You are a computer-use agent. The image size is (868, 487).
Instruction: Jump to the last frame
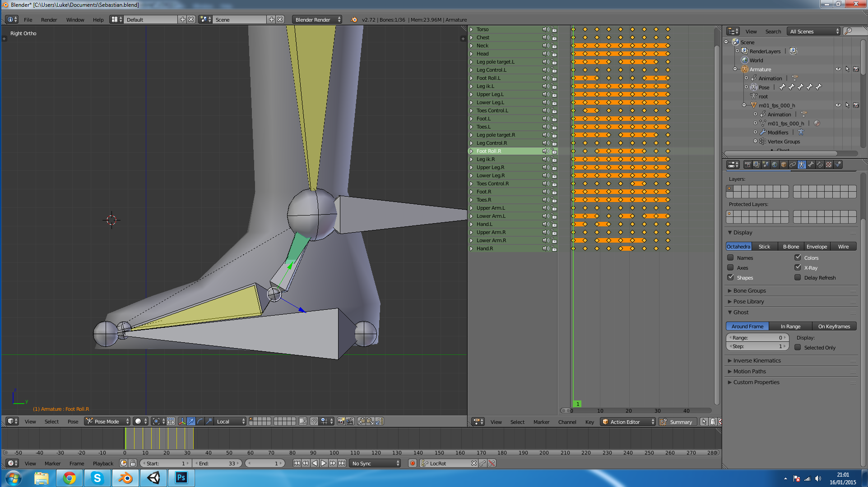pyautogui.click(x=342, y=463)
